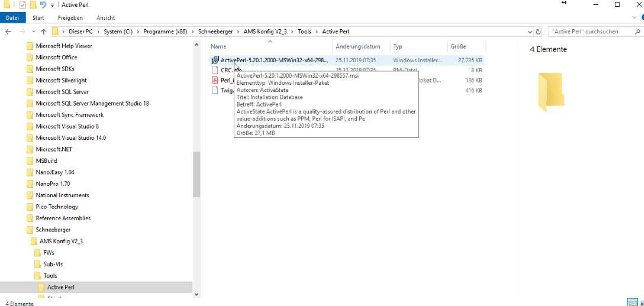Screen dimensions: 644x306
Task: Open the Freigeben ribbon tab
Action: pos(70,17)
